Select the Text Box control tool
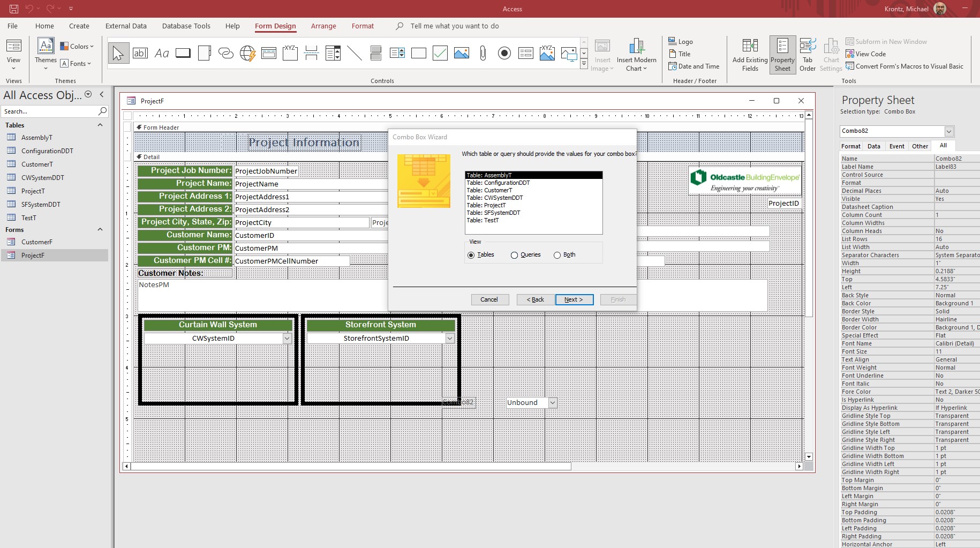This screenshot has height=548, width=980. [140, 53]
